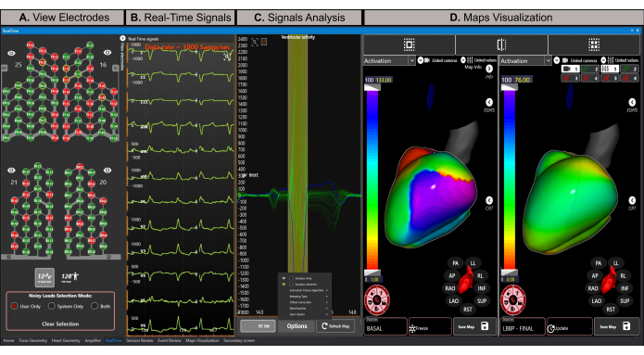The height and width of the screenshot is (355, 644).
Task: Click the save icon for BASAL map
Action: tap(485, 326)
